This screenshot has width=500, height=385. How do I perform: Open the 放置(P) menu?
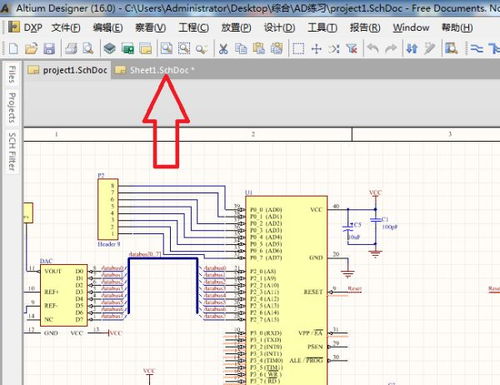tap(236, 28)
